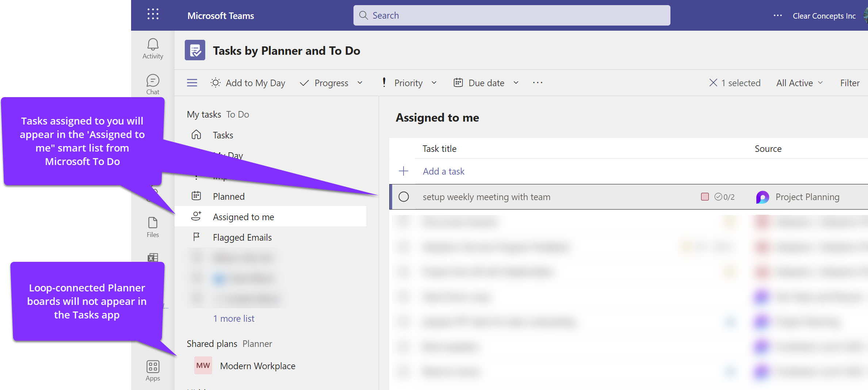Click the My tasks To Do heading
Screen dimensions: 868x390
coord(218,114)
